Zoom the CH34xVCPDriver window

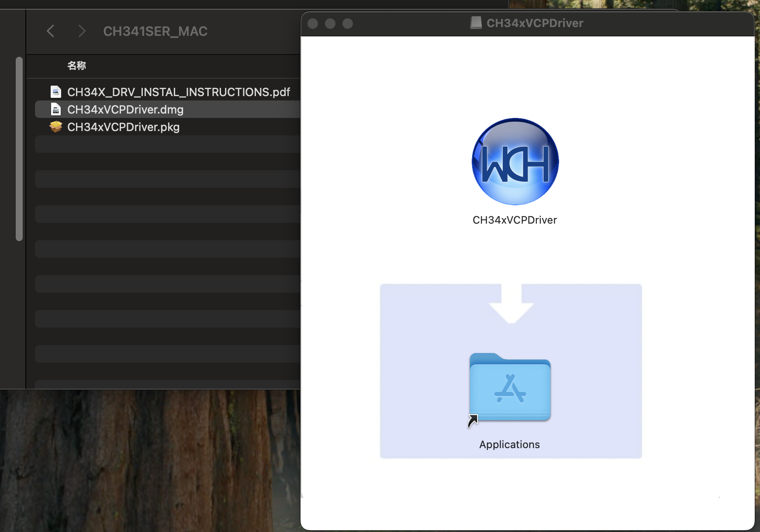coord(348,24)
